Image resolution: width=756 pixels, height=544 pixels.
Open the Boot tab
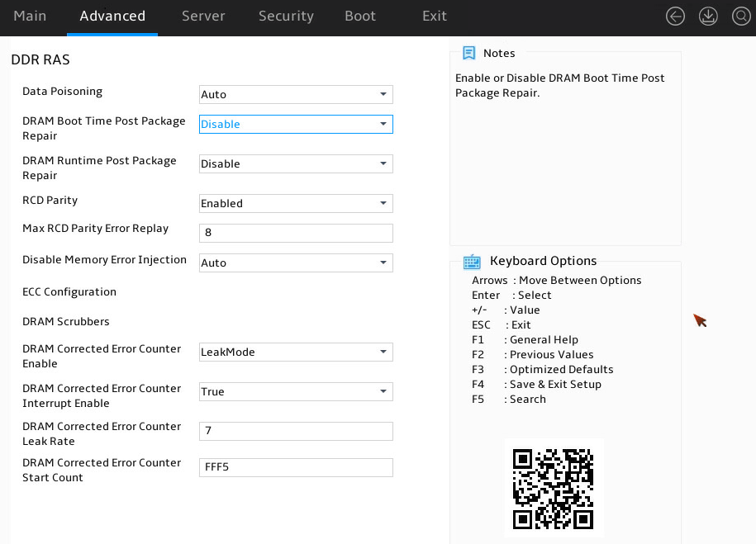click(359, 16)
